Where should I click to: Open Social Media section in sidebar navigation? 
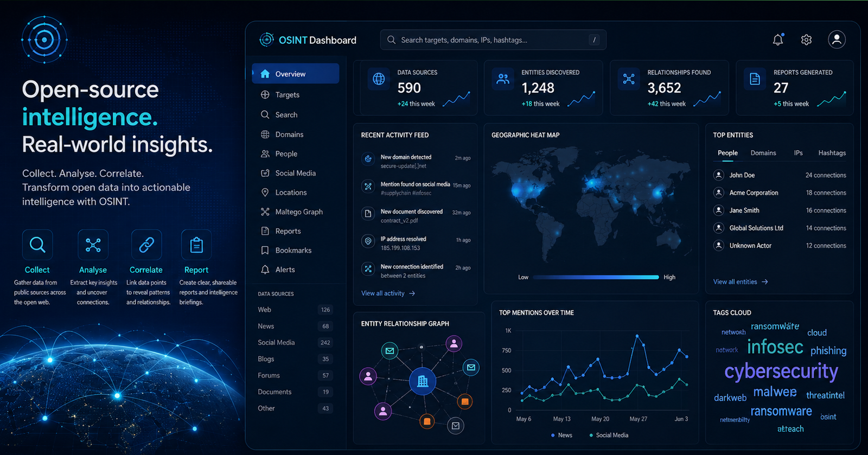pyautogui.click(x=296, y=173)
